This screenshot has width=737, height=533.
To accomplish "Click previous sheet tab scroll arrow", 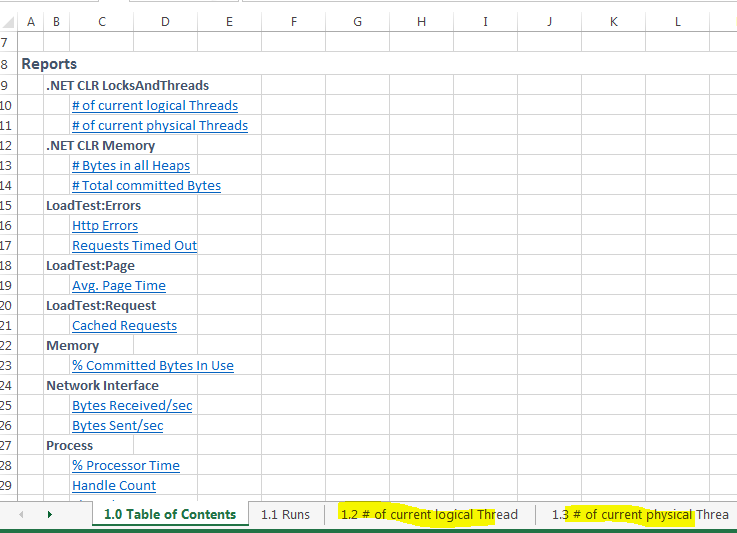I will [21, 515].
